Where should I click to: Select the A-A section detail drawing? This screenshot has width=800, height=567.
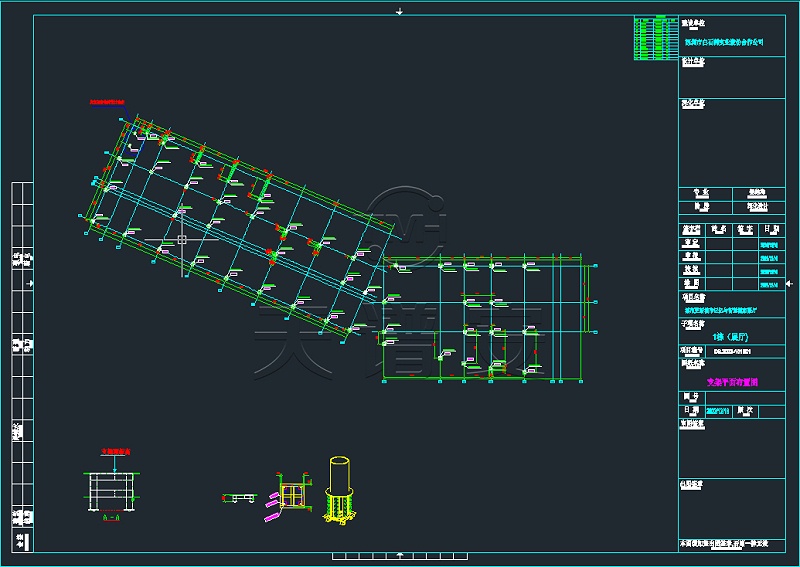point(110,490)
